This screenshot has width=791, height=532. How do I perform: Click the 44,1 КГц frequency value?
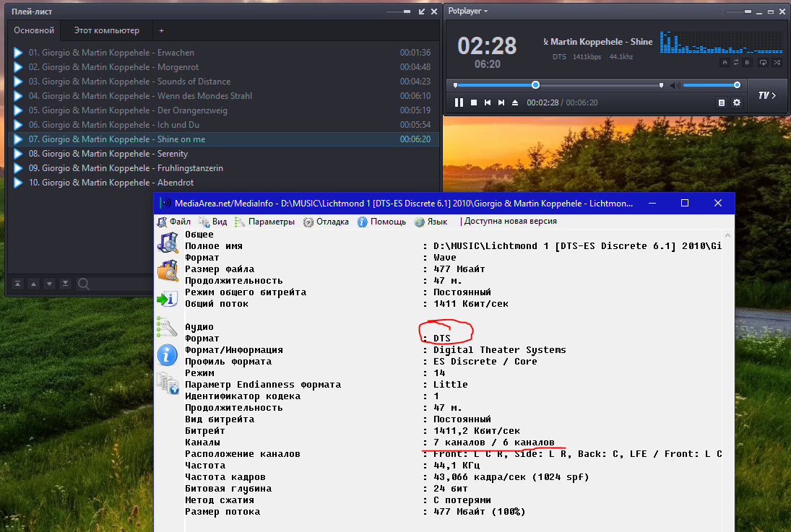457,466
